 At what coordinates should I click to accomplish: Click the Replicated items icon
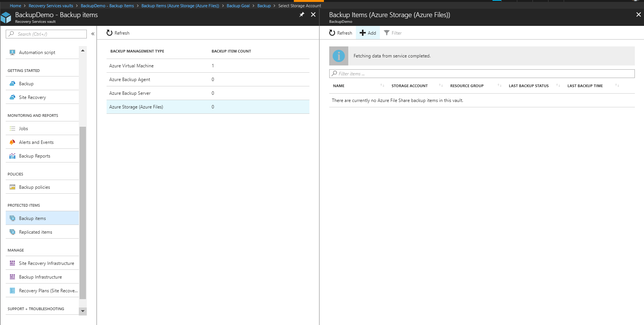click(12, 232)
